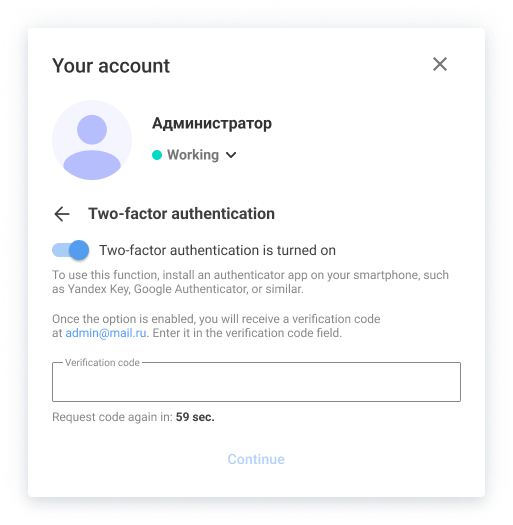513x525 pixels.
Task: Click the 'Two-factor authentication' section heading
Action: click(x=181, y=214)
